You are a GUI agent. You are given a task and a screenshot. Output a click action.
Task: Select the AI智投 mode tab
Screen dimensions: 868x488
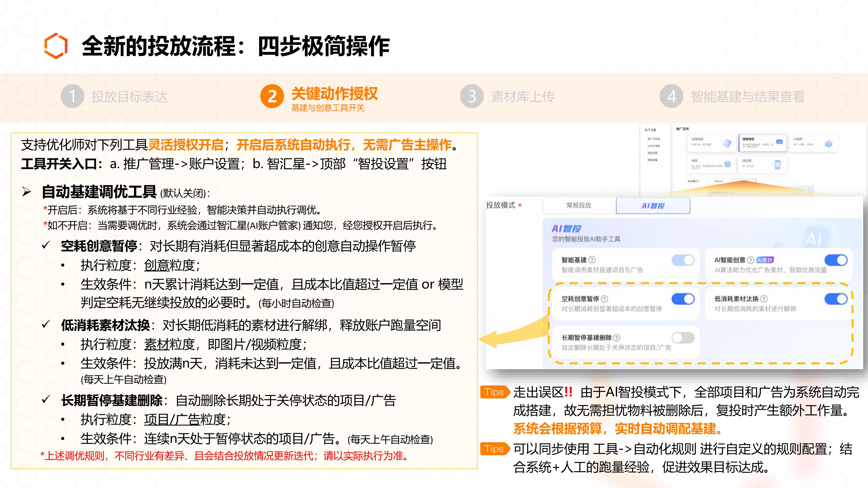653,206
